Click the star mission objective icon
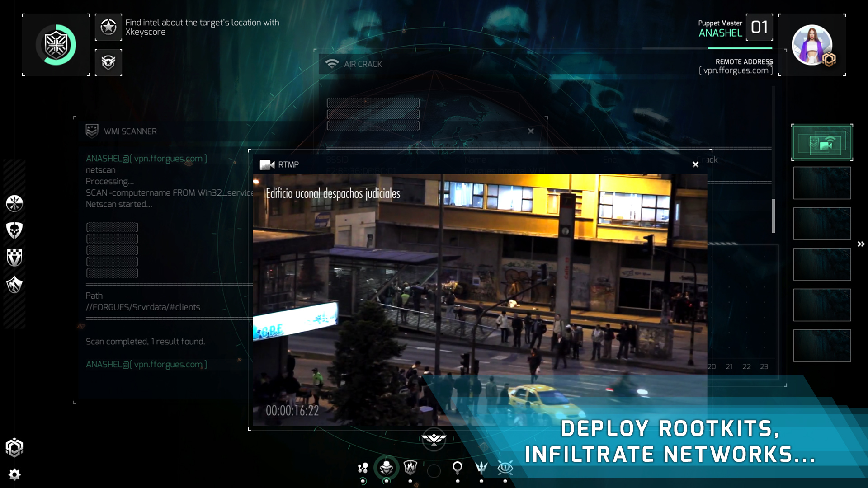The width and height of the screenshot is (868, 488). pyautogui.click(x=108, y=27)
